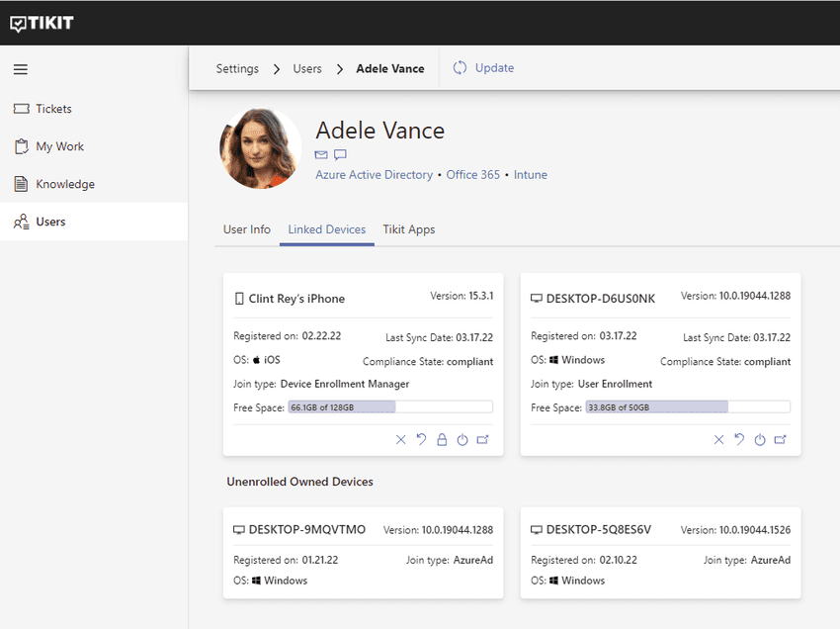This screenshot has width=840, height=629.
Task: Click reset arrow icon on DESKTOP-D6US0NK
Action: pyautogui.click(x=739, y=440)
